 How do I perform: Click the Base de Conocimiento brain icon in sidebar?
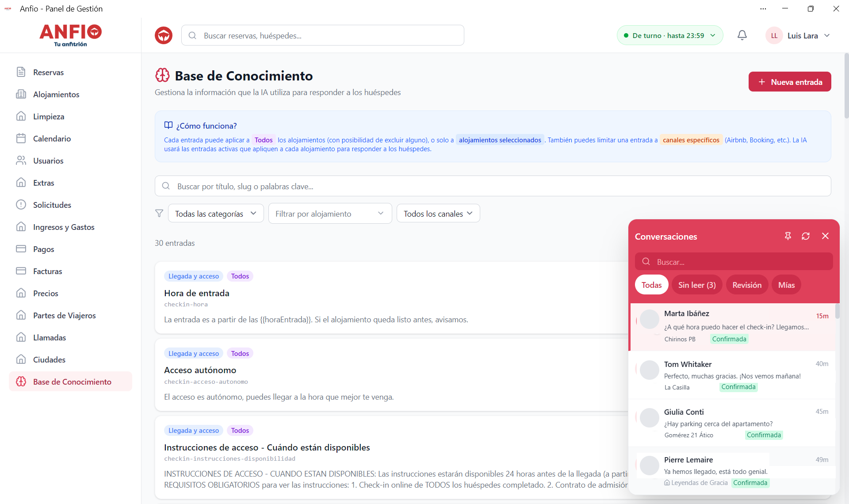pyautogui.click(x=21, y=382)
